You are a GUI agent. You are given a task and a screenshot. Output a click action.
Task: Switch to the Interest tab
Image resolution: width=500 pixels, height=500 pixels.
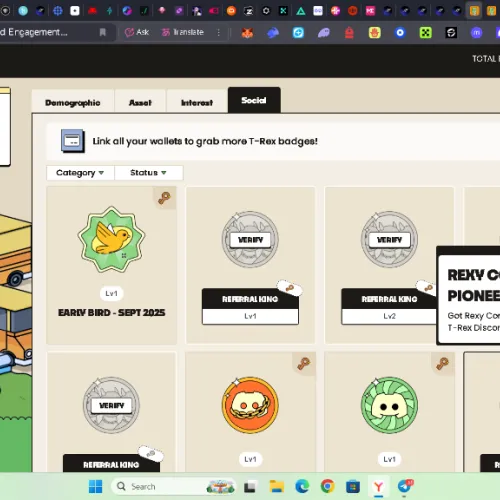pos(197,102)
